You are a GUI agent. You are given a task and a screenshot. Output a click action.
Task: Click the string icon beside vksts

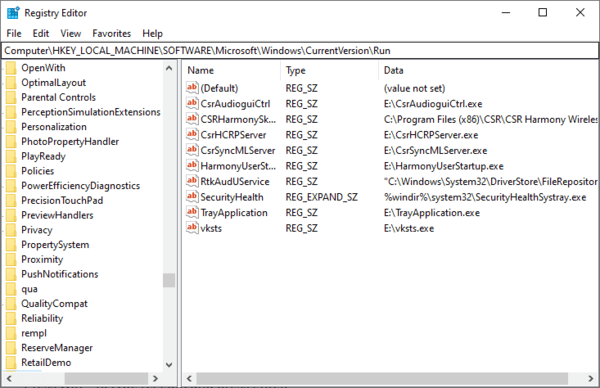pos(192,228)
